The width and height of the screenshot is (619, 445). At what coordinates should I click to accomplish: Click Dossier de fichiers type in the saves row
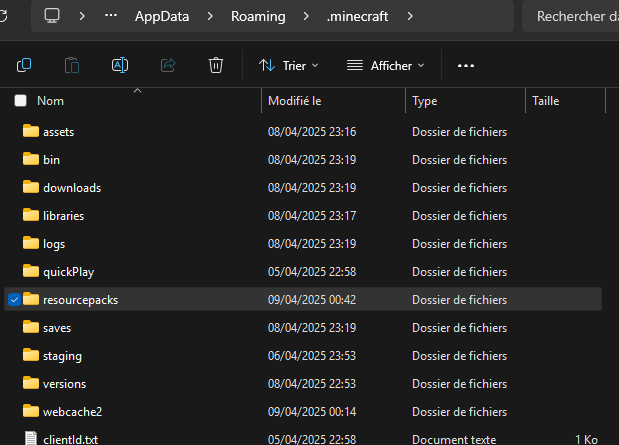pyautogui.click(x=460, y=328)
